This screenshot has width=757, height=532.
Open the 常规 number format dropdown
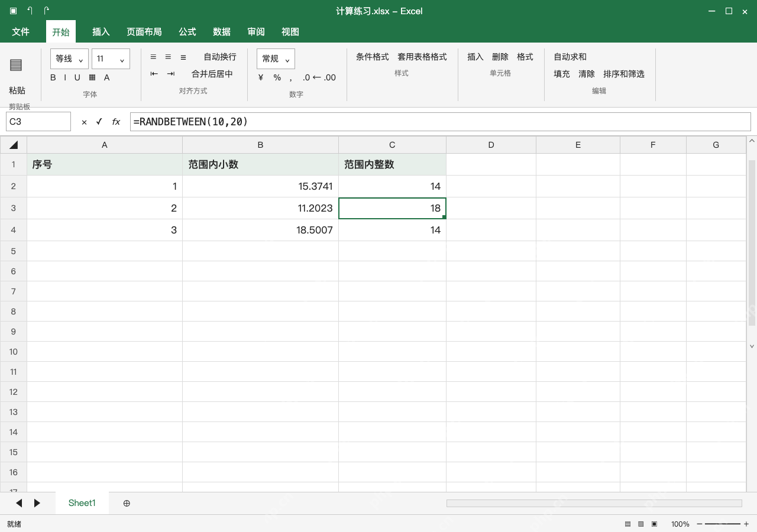click(276, 59)
